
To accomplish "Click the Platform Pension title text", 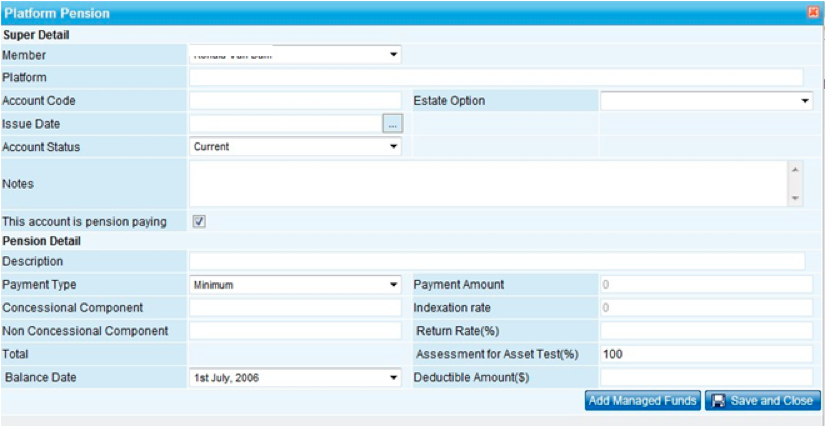I will [57, 13].
